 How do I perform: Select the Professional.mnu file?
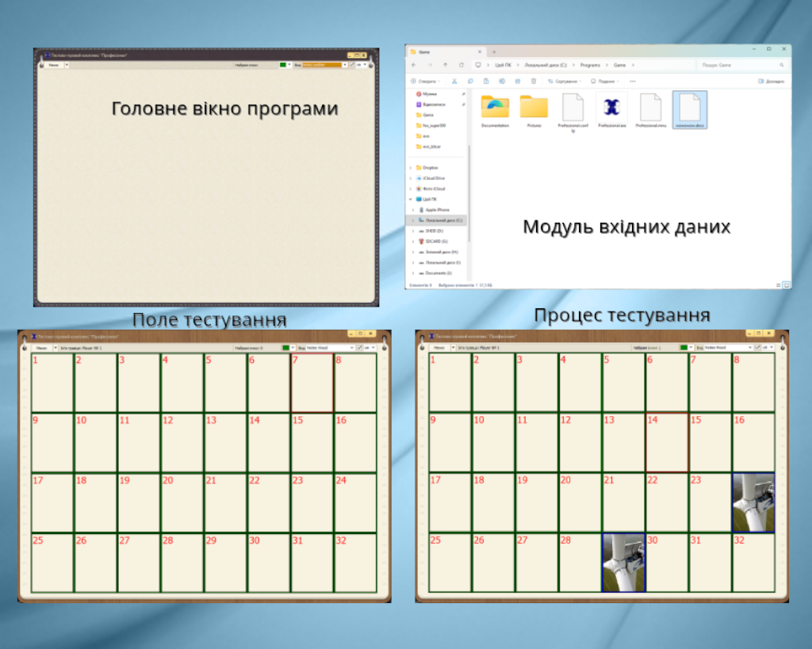[x=650, y=110]
